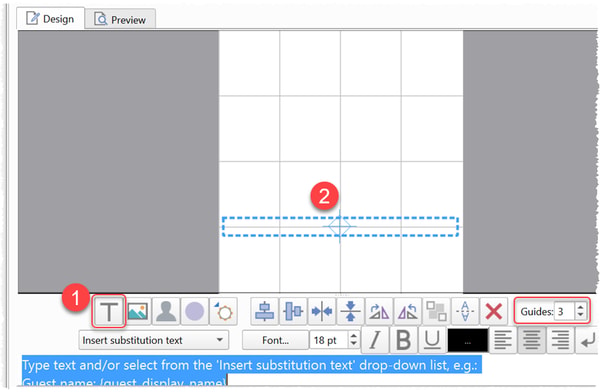Select the guest silhouette tool
The width and height of the screenshot is (600, 392).
tap(166, 311)
